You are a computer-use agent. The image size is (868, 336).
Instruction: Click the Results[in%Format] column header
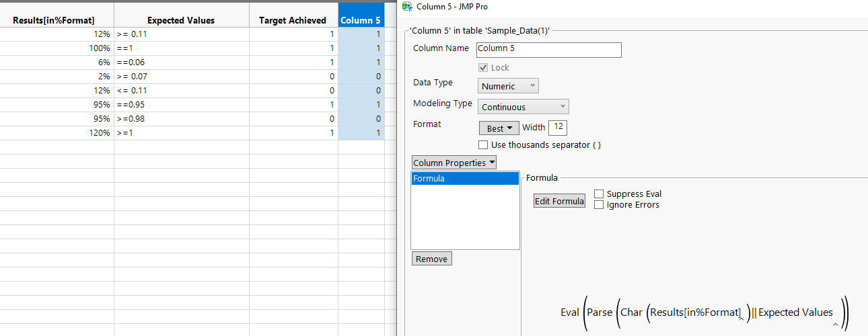54,20
